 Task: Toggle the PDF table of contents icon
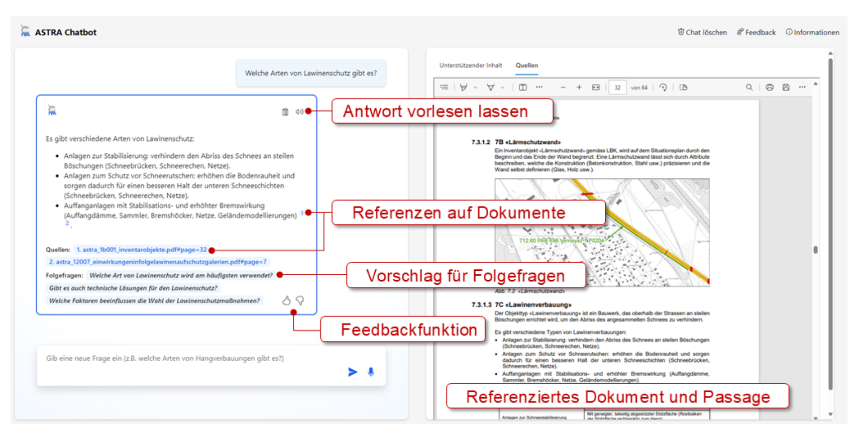pos(444,87)
